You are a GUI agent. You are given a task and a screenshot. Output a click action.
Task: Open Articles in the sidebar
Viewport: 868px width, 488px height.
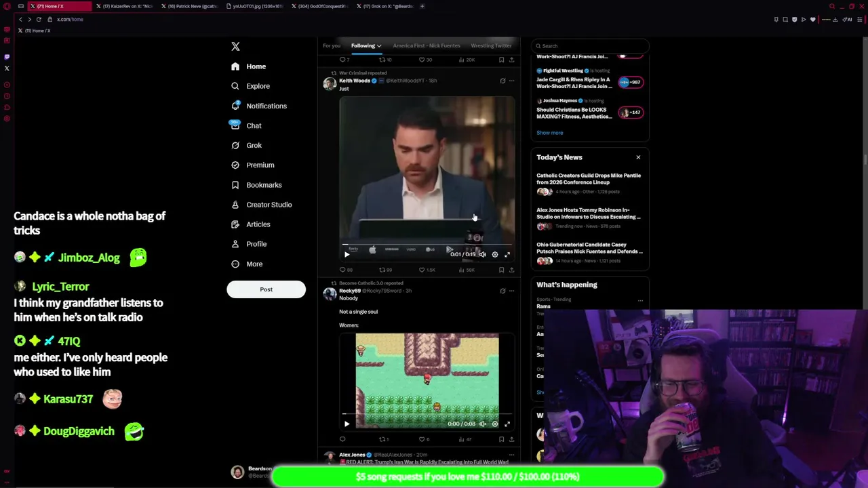250,224
